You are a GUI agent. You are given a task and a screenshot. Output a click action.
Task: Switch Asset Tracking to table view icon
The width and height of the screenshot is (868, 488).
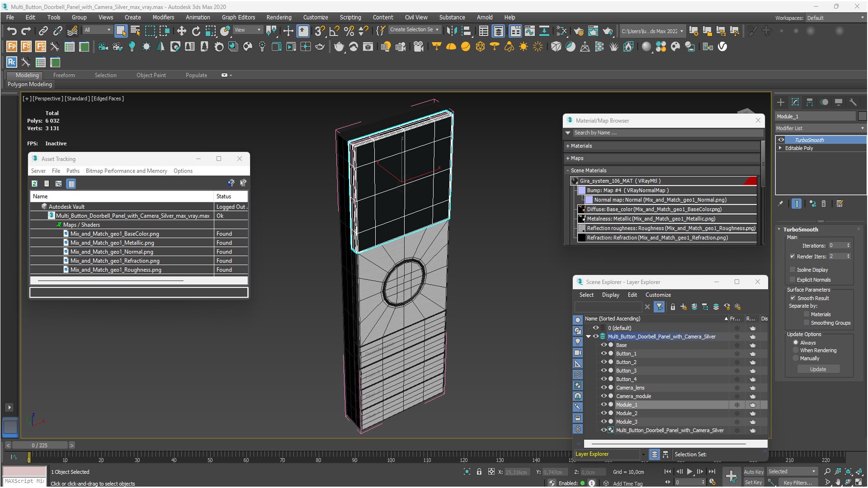pyautogui.click(x=71, y=183)
